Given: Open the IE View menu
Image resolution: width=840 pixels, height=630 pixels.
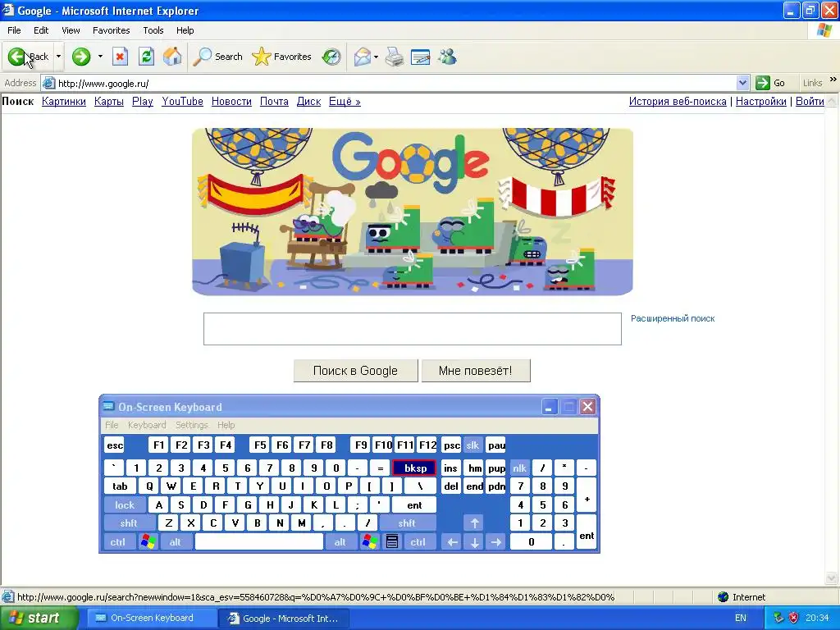Looking at the screenshot, I should point(71,30).
